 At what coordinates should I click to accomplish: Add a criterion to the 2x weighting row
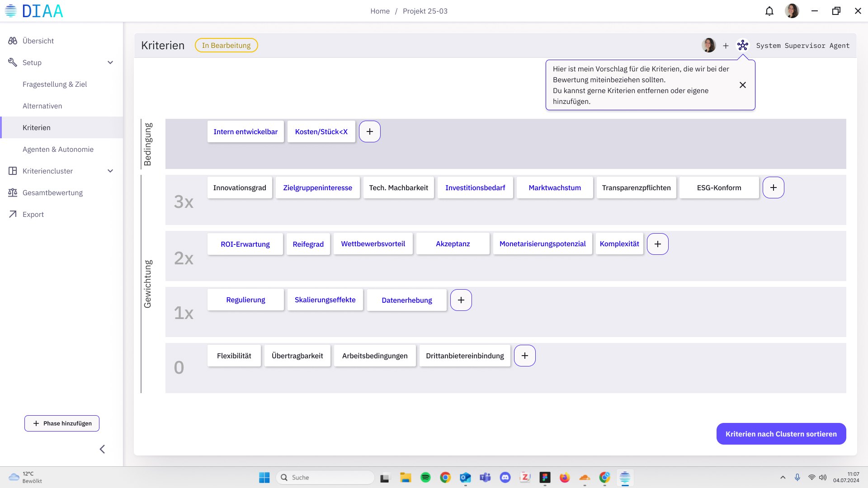point(657,244)
